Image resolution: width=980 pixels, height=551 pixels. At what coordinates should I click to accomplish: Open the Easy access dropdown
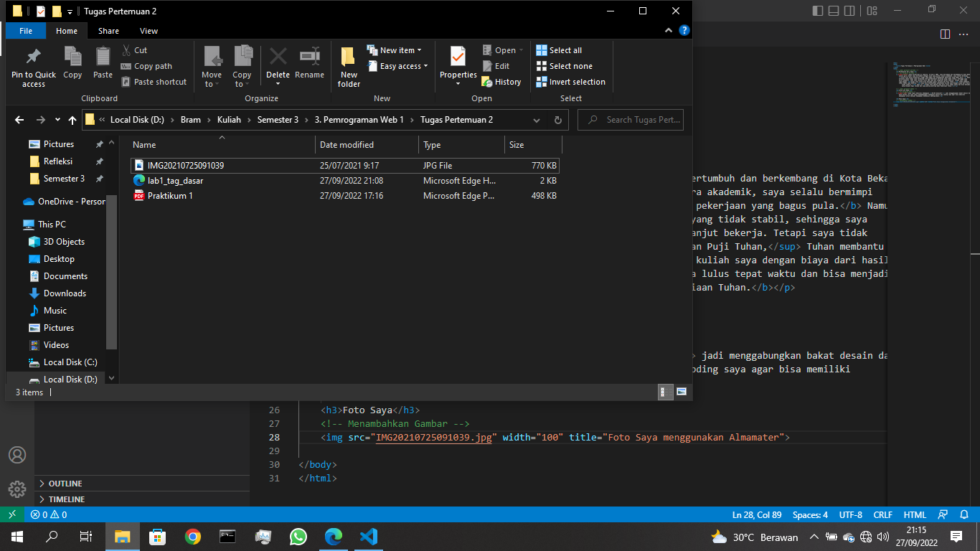coord(397,66)
